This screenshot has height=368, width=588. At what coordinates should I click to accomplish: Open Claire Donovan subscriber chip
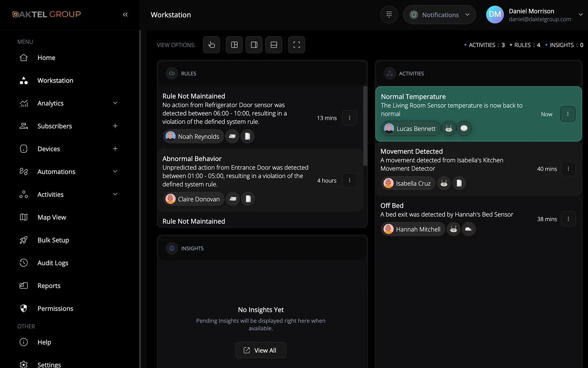click(x=194, y=199)
